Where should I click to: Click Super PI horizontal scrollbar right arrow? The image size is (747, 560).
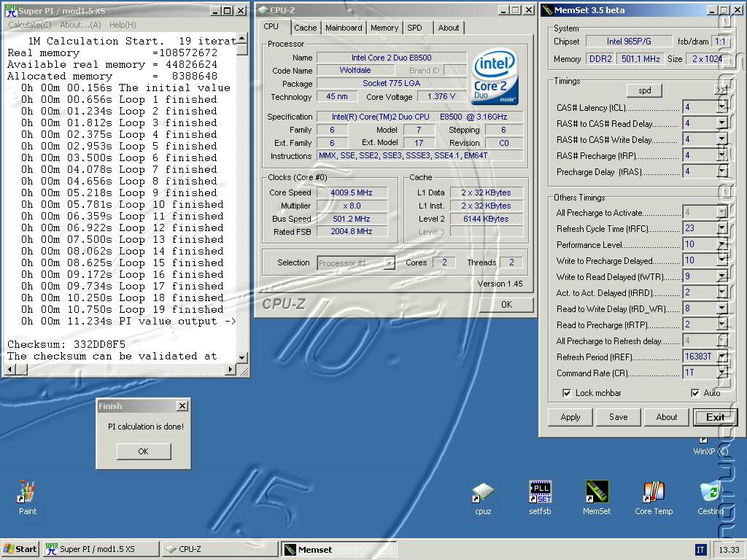[x=231, y=369]
